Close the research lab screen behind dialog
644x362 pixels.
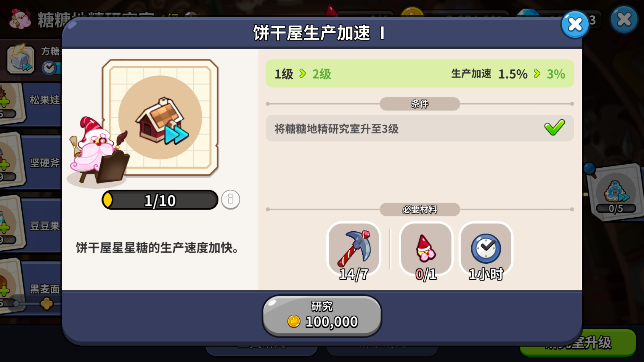pyautogui.click(x=624, y=19)
